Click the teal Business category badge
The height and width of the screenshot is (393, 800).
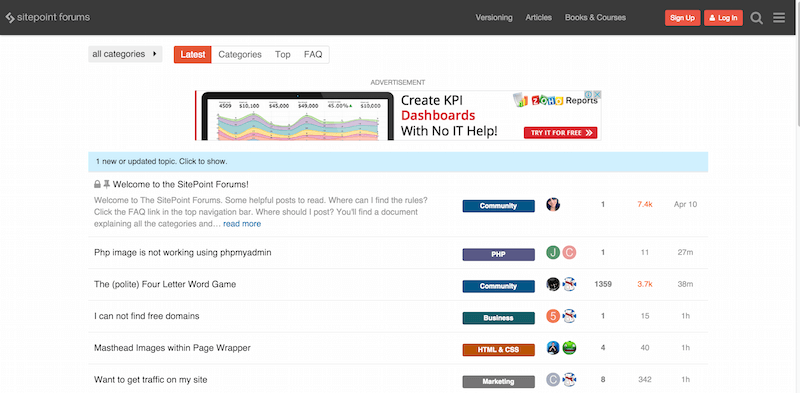tap(498, 318)
